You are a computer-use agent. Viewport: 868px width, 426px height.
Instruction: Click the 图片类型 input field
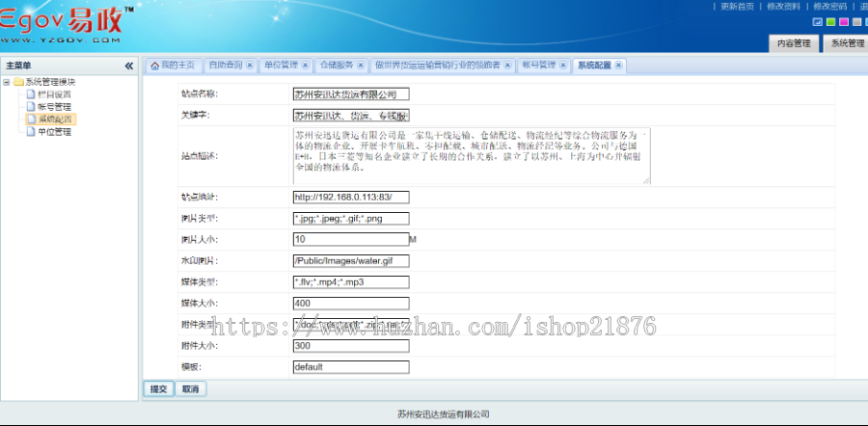351,219
